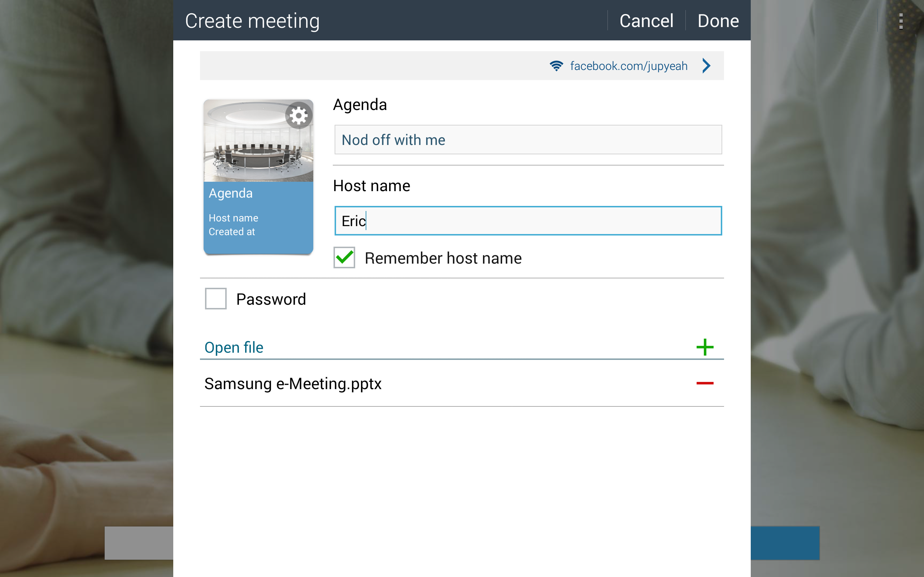Open meeting card settings gear icon
The image size is (924, 577).
coord(298,115)
